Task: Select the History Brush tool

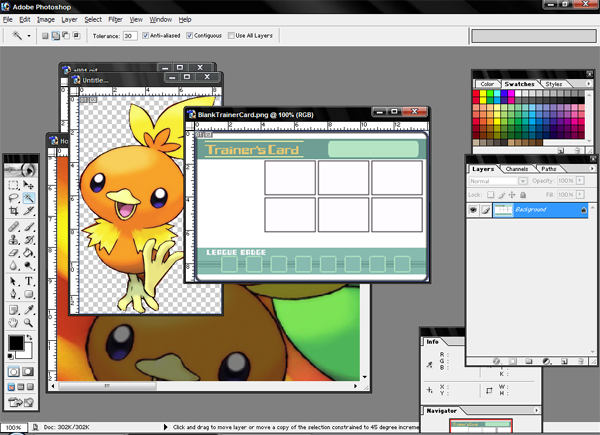Action: pos(28,240)
